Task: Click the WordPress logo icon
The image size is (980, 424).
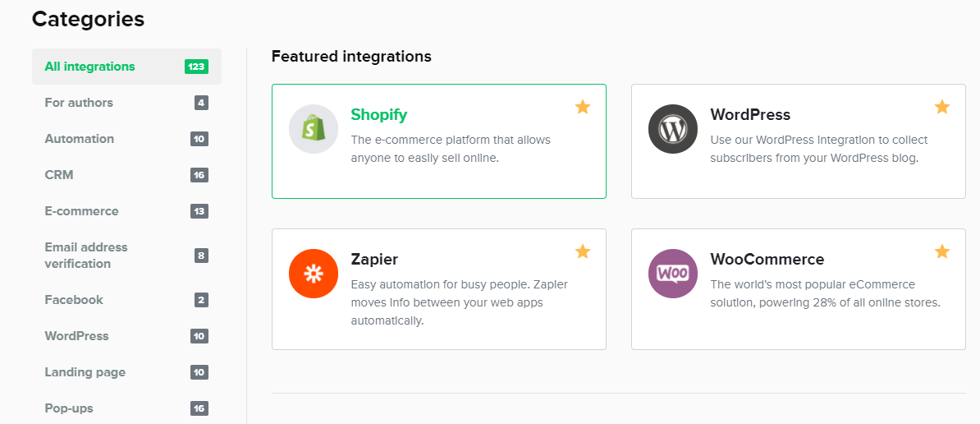Action: pyautogui.click(x=672, y=129)
